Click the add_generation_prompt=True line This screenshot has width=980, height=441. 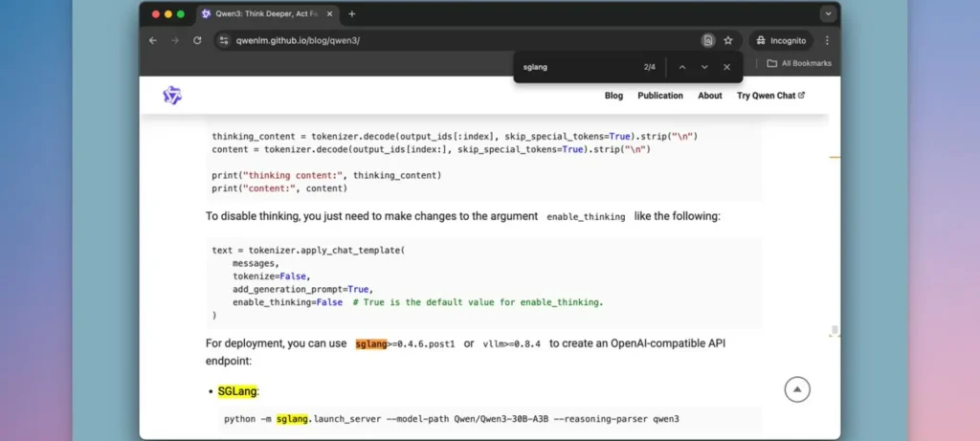click(302, 289)
